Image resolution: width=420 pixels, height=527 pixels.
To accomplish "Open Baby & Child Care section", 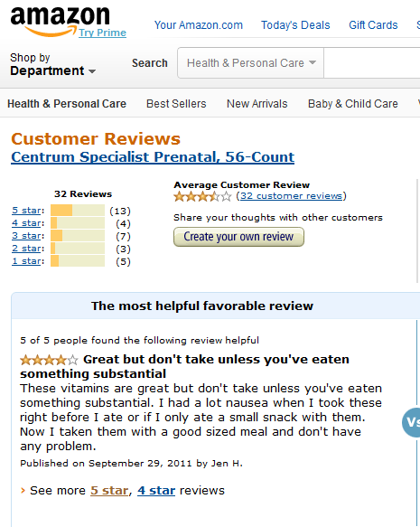I will point(353,104).
